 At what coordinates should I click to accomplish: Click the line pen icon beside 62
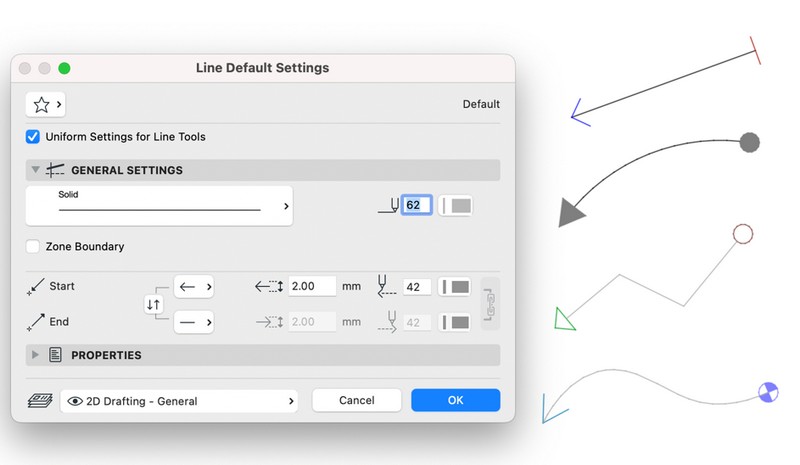tap(387, 206)
